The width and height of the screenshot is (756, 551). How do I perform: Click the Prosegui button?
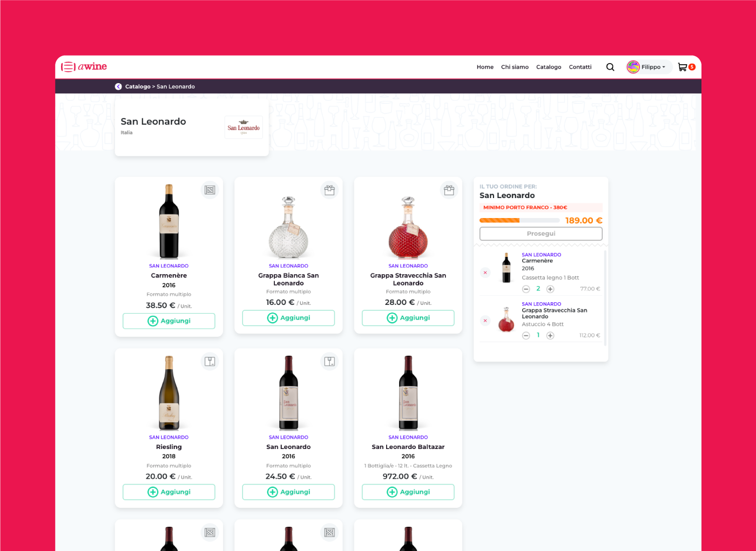(541, 234)
